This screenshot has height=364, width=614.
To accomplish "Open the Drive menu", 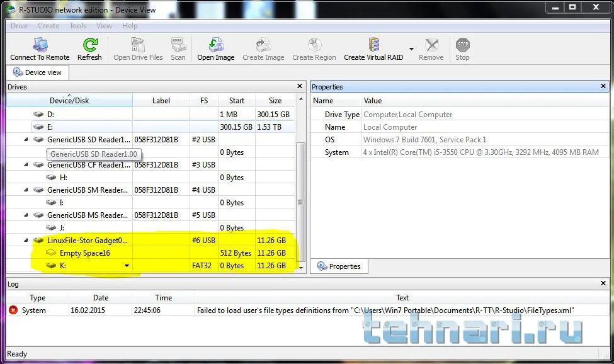I will click(19, 26).
